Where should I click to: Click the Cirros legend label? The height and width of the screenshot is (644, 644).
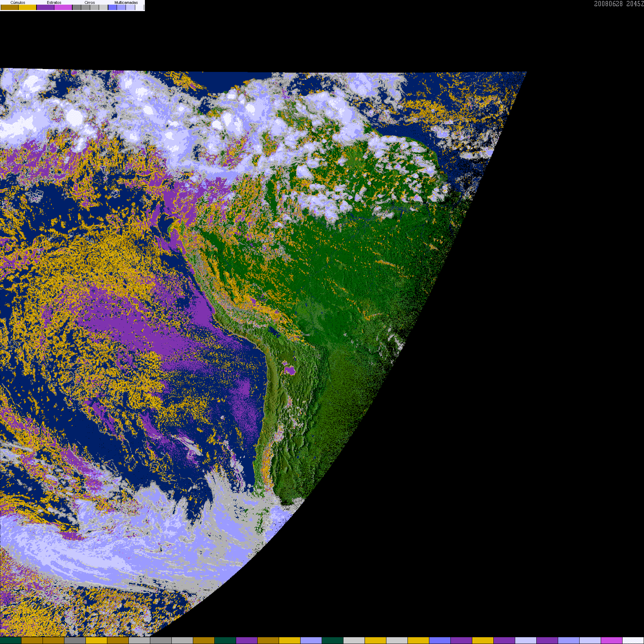(x=90, y=3)
